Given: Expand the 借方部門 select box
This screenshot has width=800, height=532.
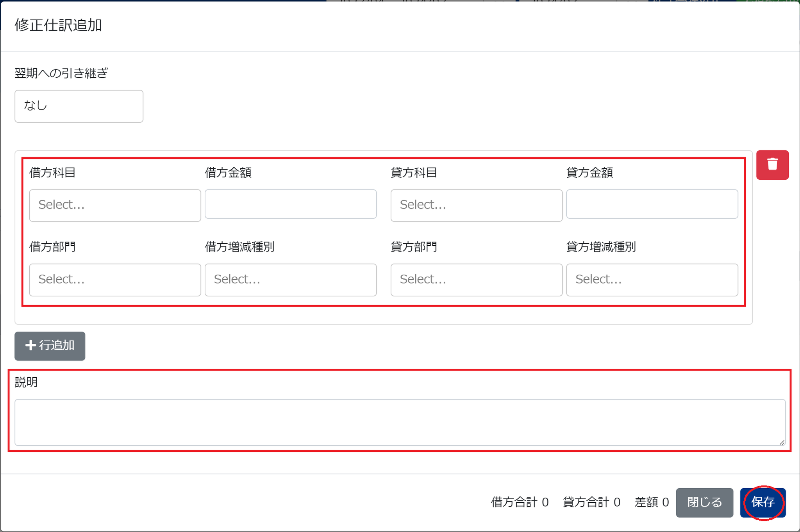Looking at the screenshot, I should pos(115,280).
